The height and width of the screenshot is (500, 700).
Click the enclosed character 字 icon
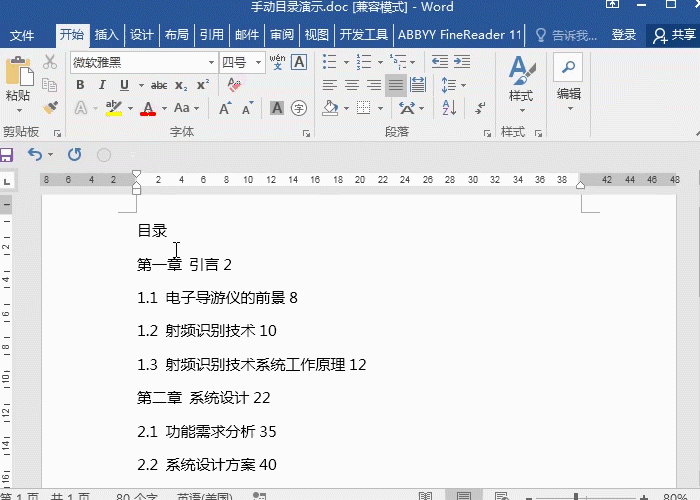point(299,108)
